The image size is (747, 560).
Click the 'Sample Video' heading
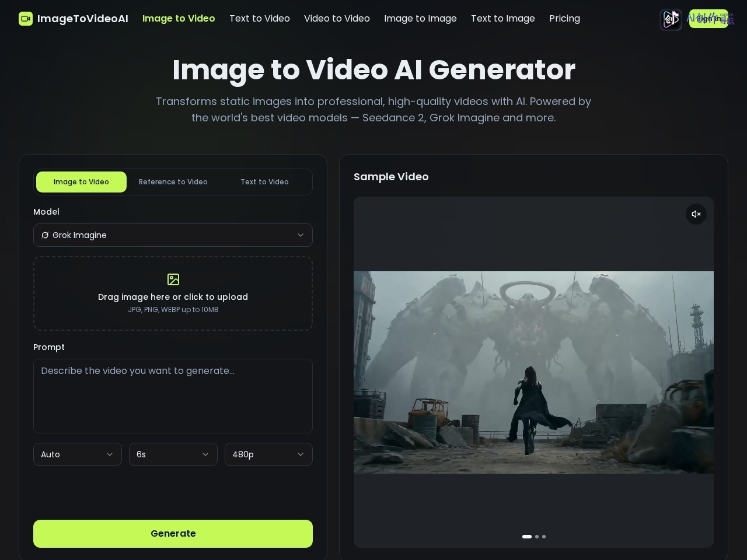391,177
